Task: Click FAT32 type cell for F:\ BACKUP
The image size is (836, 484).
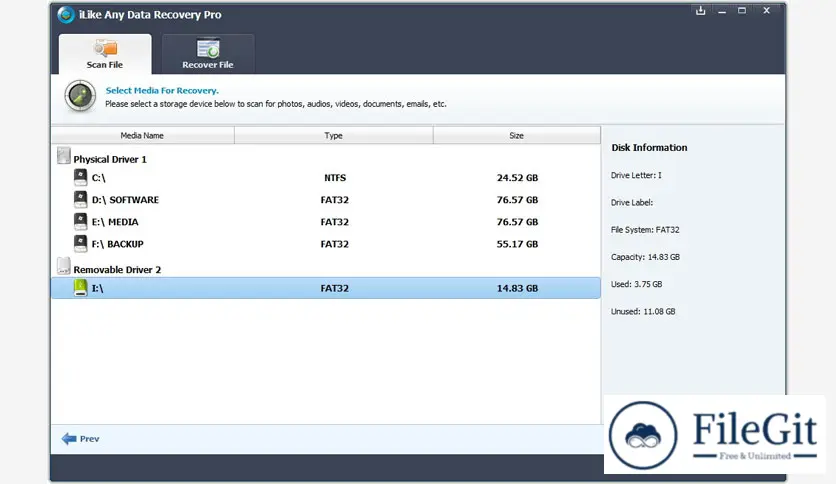Action: [x=335, y=244]
